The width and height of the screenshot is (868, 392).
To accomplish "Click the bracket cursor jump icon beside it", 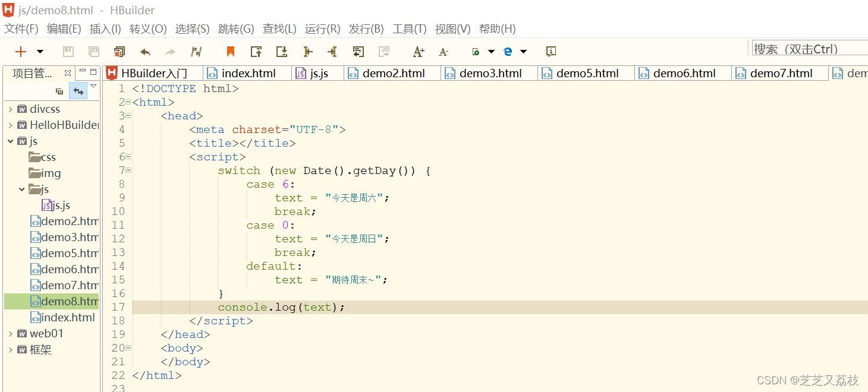I will (332, 52).
